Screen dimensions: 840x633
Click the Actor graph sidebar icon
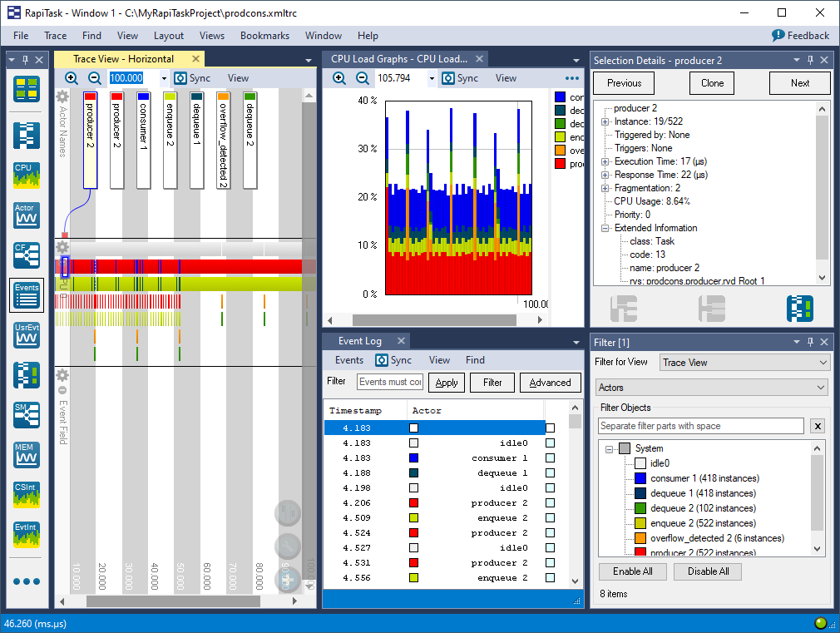[27, 215]
